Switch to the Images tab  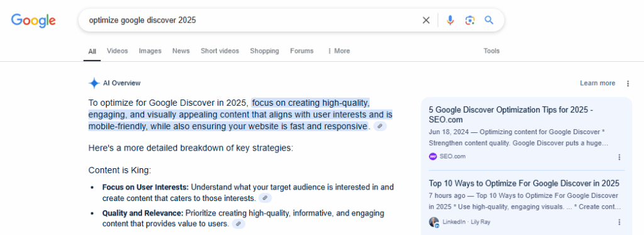click(150, 51)
